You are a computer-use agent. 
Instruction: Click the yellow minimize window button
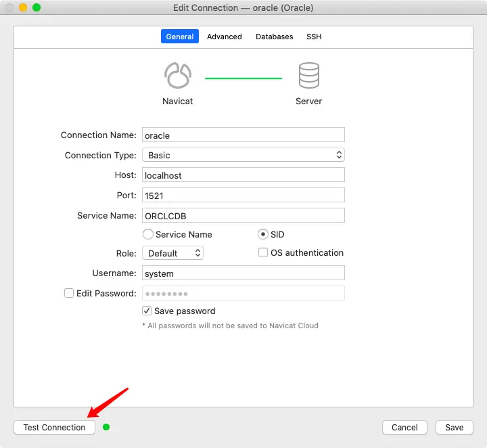tap(23, 7)
